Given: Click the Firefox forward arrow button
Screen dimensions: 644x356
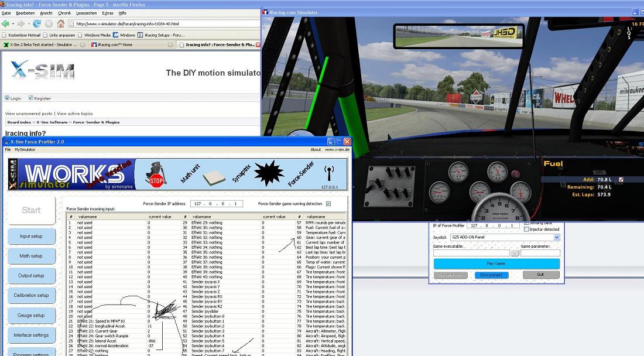Looking at the screenshot, I should [x=20, y=24].
